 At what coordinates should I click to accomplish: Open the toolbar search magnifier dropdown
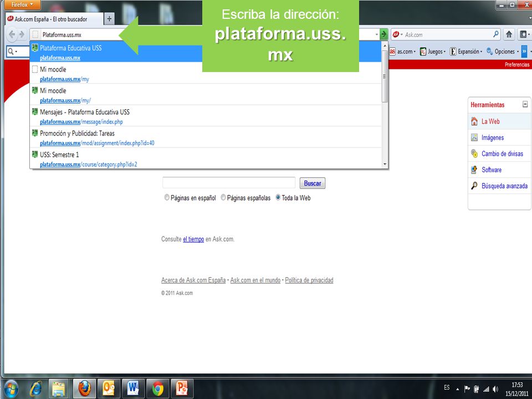(13, 52)
